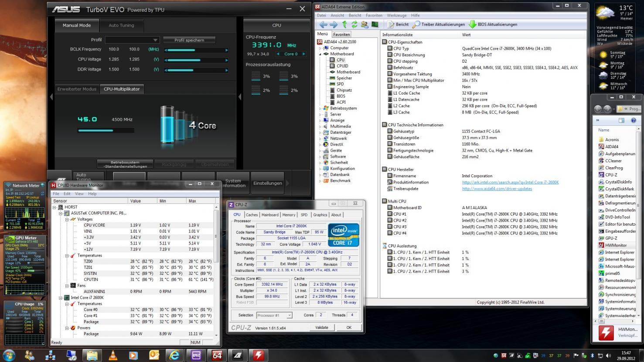Expand the Betriebssystem node in AIDA64
This screenshot has height=362, width=644.
click(320, 108)
